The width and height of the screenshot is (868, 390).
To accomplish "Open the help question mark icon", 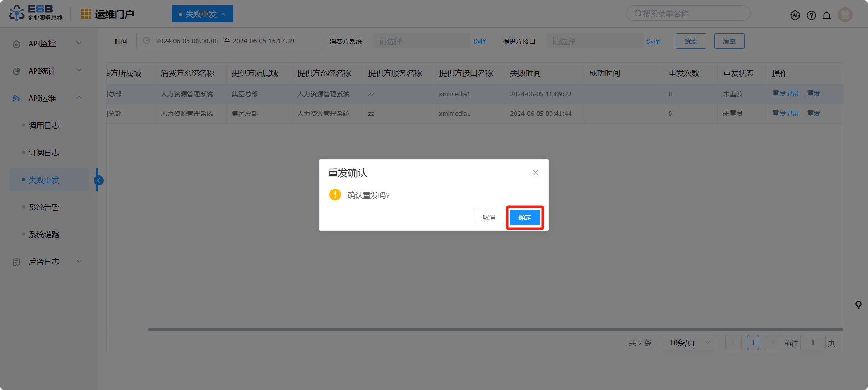I will [x=811, y=15].
